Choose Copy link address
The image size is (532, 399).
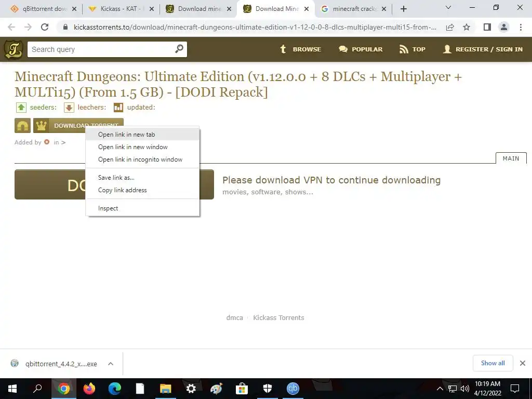tap(142, 190)
